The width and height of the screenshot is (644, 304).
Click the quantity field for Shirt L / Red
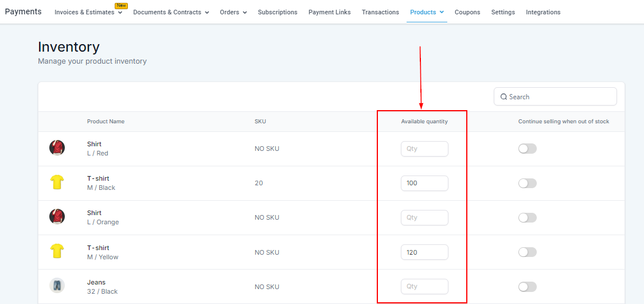pyautogui.click(x=424, y=149)
